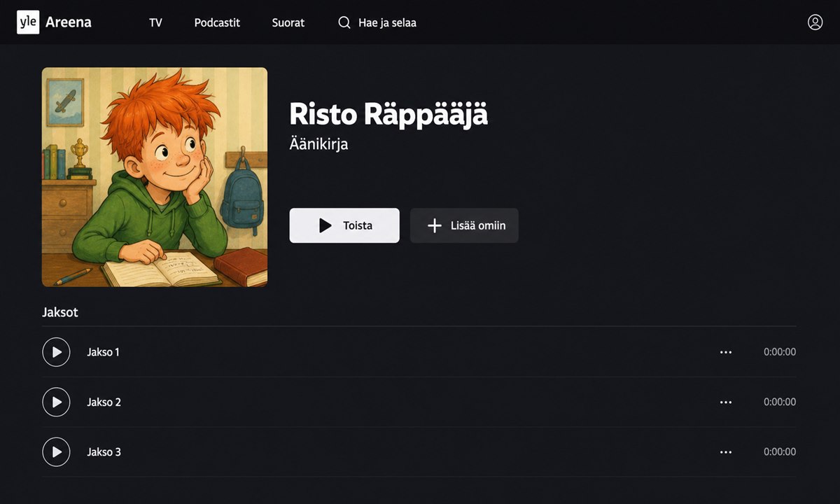
Task: Click the Risto Räppääjä heading
Action: (388, 113)
